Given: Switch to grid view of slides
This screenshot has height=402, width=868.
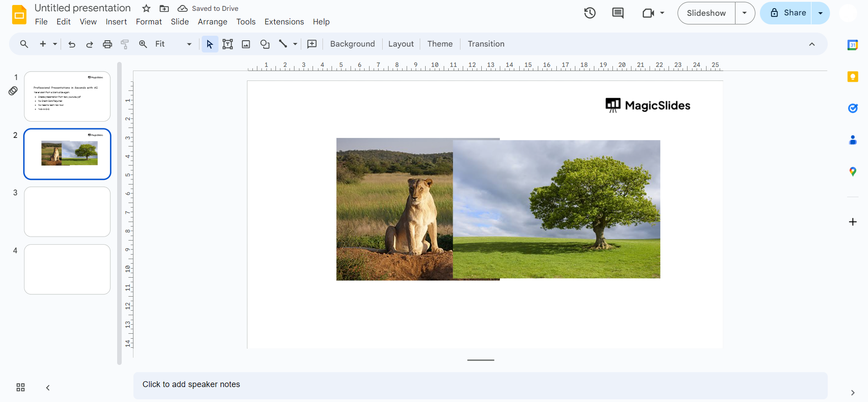Looking at the screenshot, I should click(x=20, y=388).
